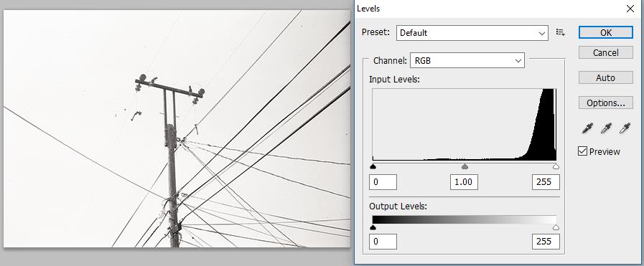This screenshot has width=644, height=266.
Task: Grab the output black level slider
Action: 373,227
